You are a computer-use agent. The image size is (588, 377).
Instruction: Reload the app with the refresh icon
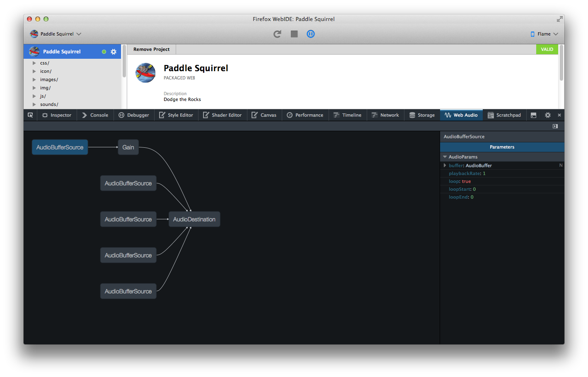point(277,34)
